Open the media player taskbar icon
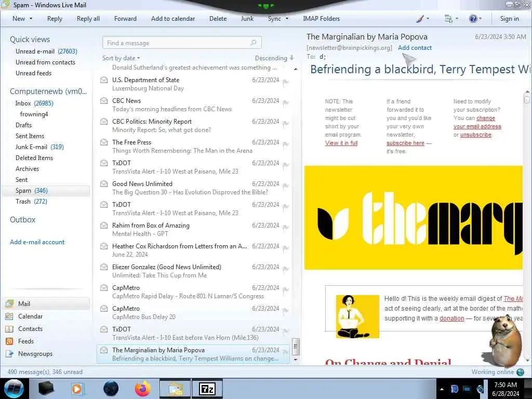 click(77, 389)
